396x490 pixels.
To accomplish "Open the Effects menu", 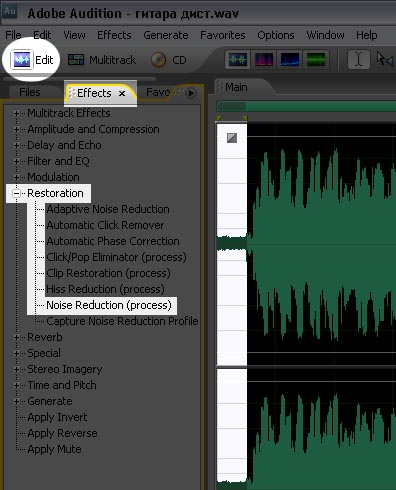I will (x=114, y=35).
